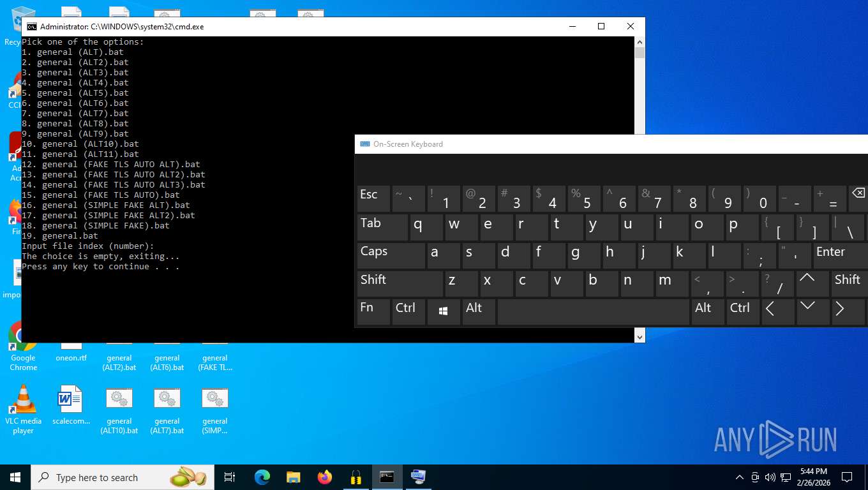Open the volume control in system tray
Image resolution: width=868 pixels, height=490 pixels.
point(770,477)
